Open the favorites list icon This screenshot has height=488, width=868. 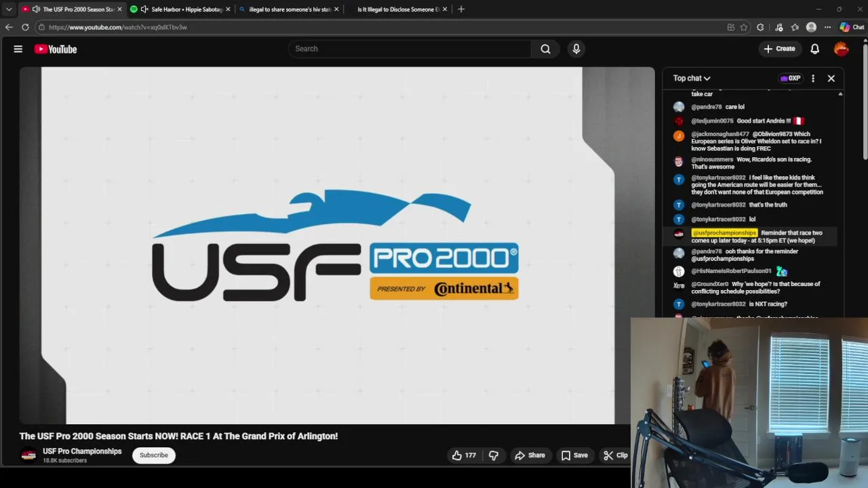tap(795, 27)
